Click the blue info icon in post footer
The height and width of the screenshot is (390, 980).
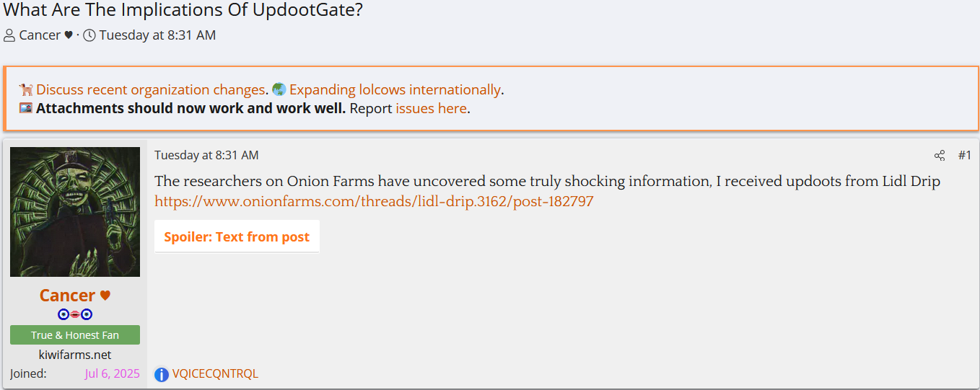(162, 374)
